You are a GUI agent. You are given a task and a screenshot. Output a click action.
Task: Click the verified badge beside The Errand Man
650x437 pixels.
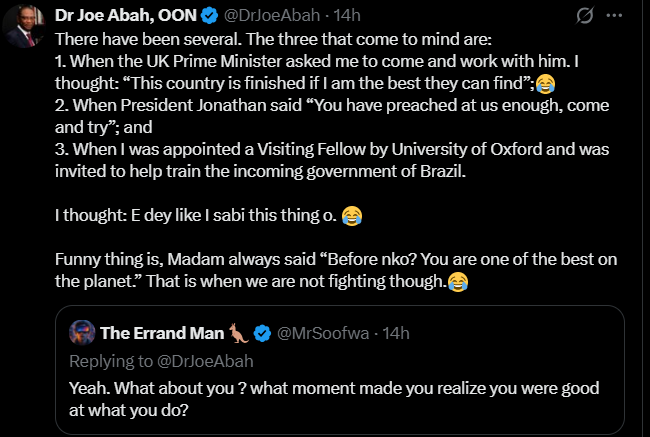[x=262, y=332]
